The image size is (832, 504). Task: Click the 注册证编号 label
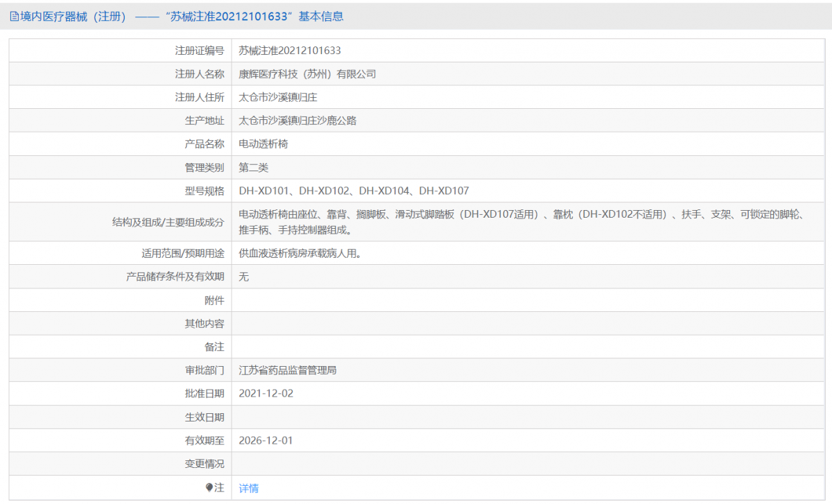[200, 51]
